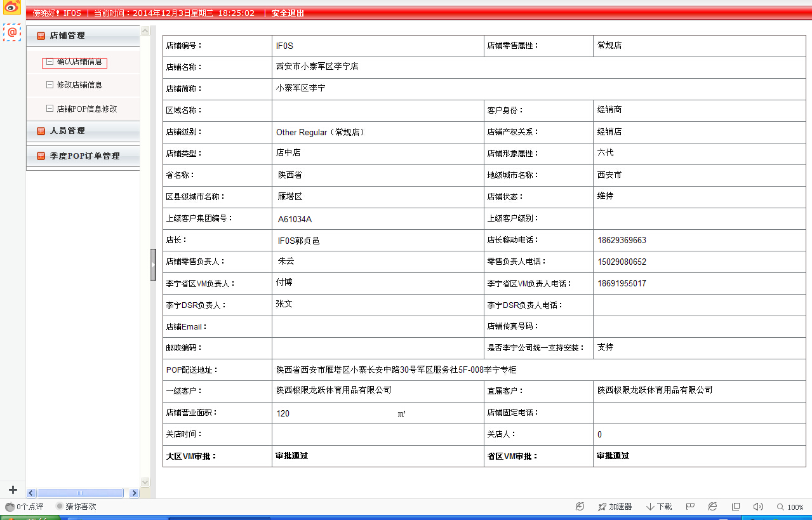Image resolution: width=812 pixels, height=520 pixels.
Task: Expand the 人员管理 menu section
Action: pos(83,131)
